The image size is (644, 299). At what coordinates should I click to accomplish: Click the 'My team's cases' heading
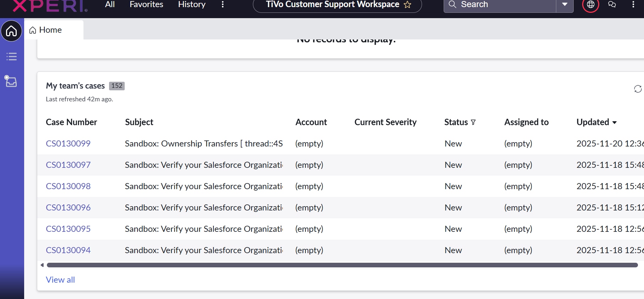[x=75, y=86]
